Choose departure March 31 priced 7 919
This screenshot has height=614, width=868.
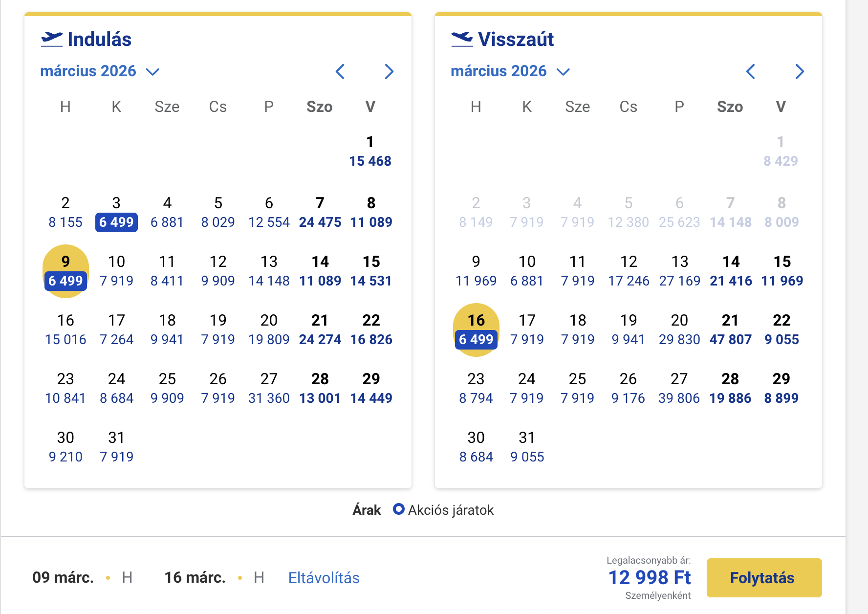(x=116, y=447)
